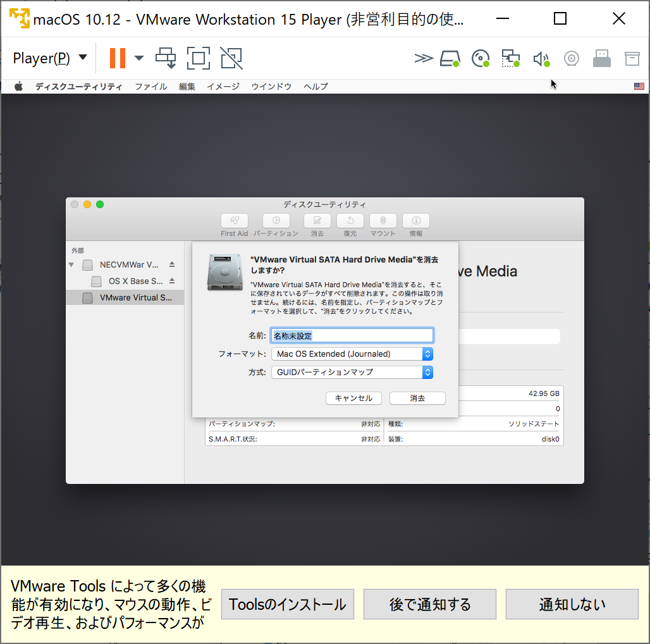Image resolution: width=650 pixels, height=644 pixels.
Task: Enter full screen mode in VMware toolbar
Action: pyautogui.click(x=198, y=58)
